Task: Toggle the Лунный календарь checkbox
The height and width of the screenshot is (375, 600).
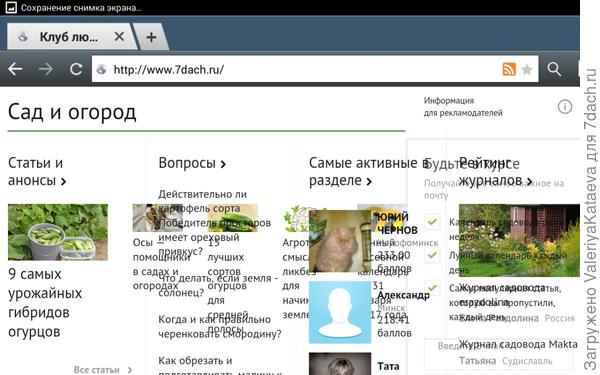Action: 432,255
